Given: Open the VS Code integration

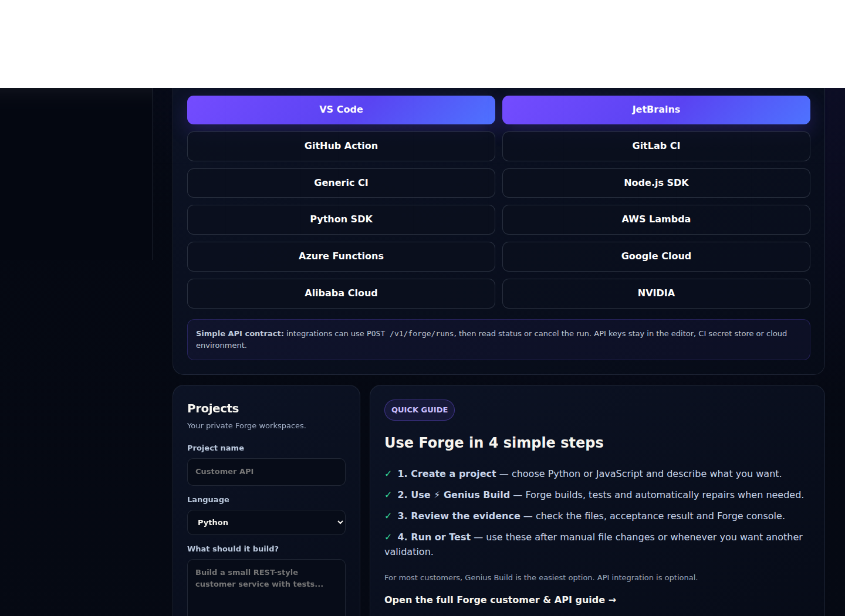Looking at the screenshot, I should pyautogui.click(x=341, y=110).
